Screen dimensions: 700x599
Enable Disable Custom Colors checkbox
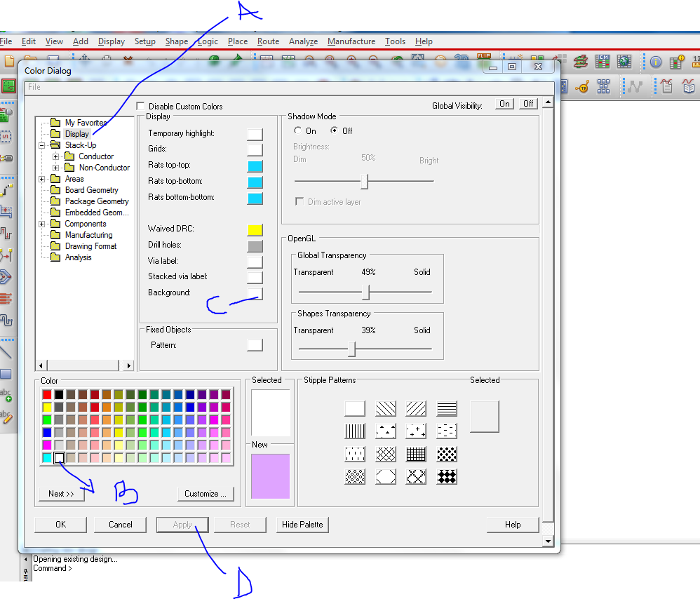tap(140, 106)
